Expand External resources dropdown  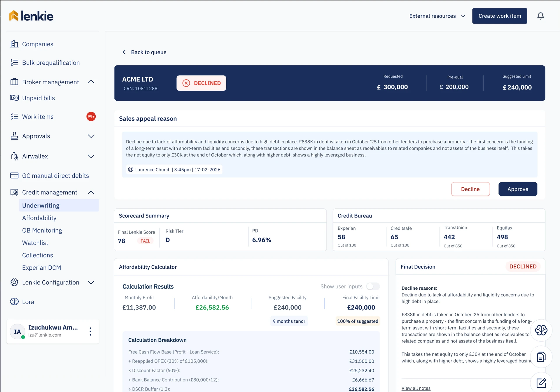coord(437,16)
